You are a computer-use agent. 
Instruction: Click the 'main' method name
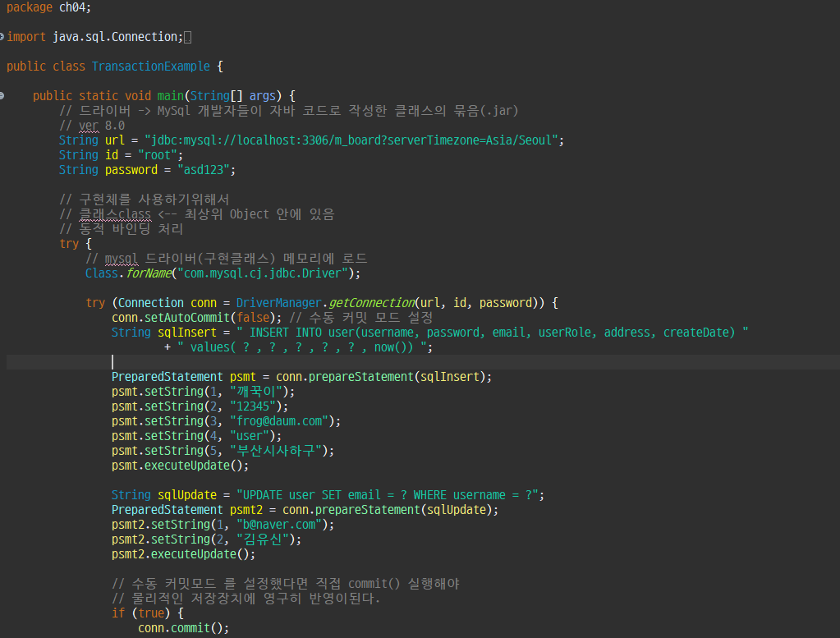(170, 96)
